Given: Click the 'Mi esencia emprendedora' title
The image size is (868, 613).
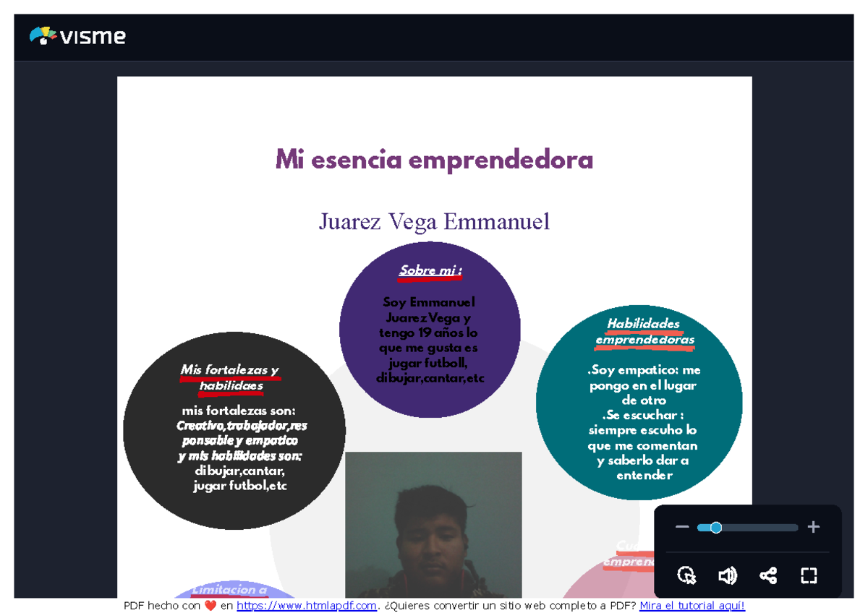Looking at the screenshot, I should [x=434, y=160].
